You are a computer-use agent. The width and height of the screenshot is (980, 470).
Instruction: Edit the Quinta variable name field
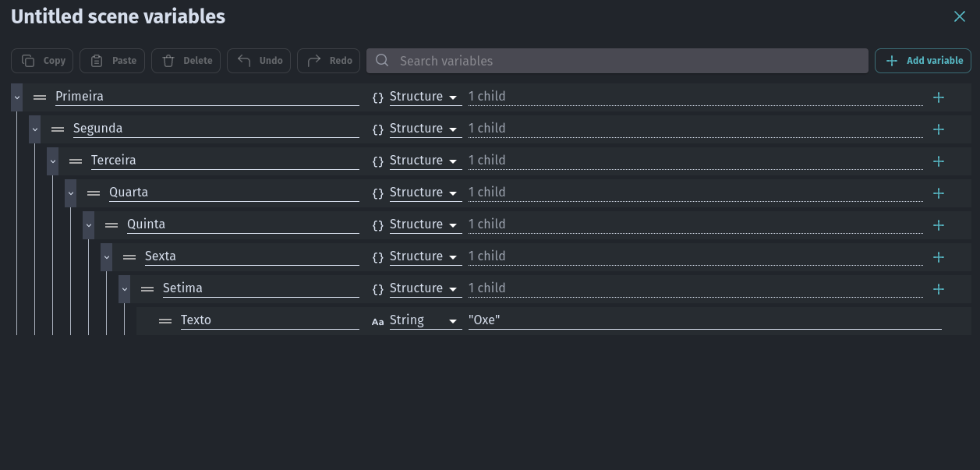(243, 224)
